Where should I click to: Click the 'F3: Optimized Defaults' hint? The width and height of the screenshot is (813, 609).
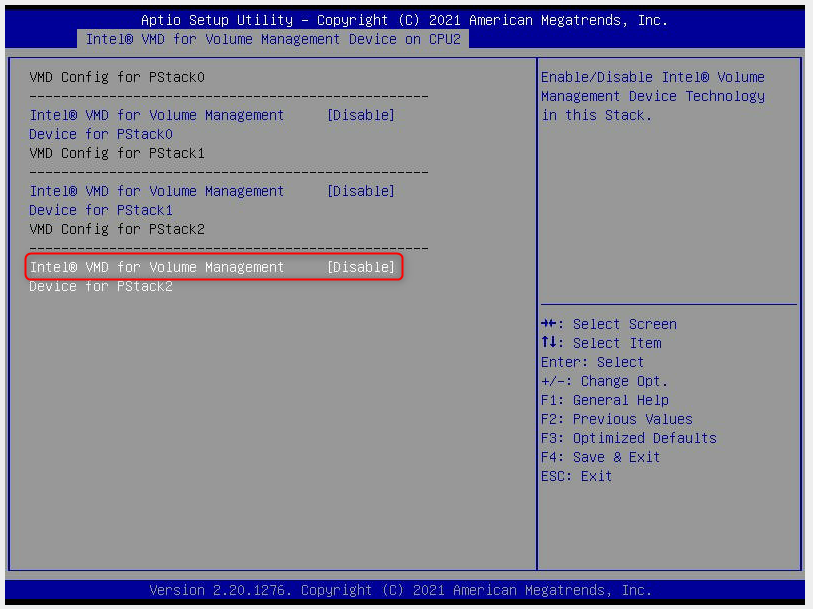click(x=628, y=438)
